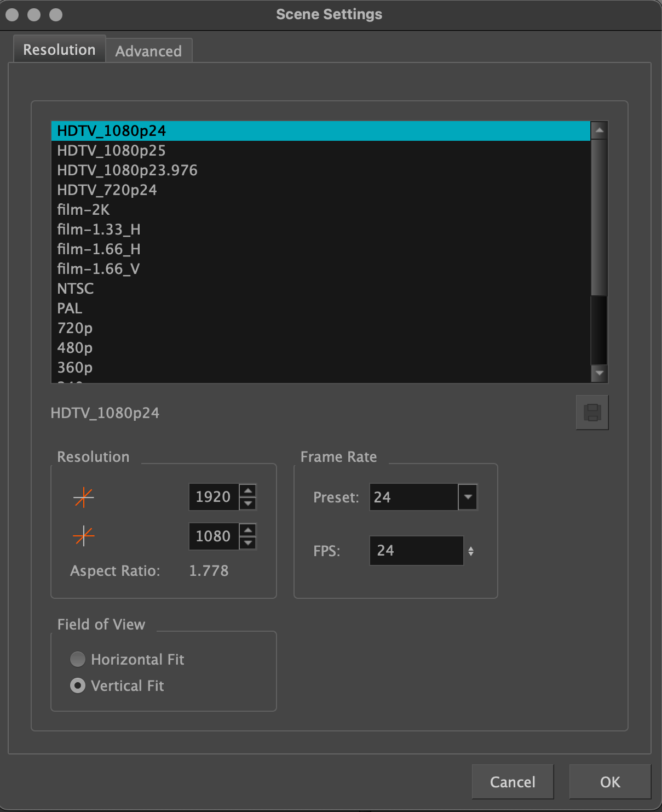This screenshot has height=812, width=662.
Task: Decrease the resolution height value 1080
Action: coord(248,542)
